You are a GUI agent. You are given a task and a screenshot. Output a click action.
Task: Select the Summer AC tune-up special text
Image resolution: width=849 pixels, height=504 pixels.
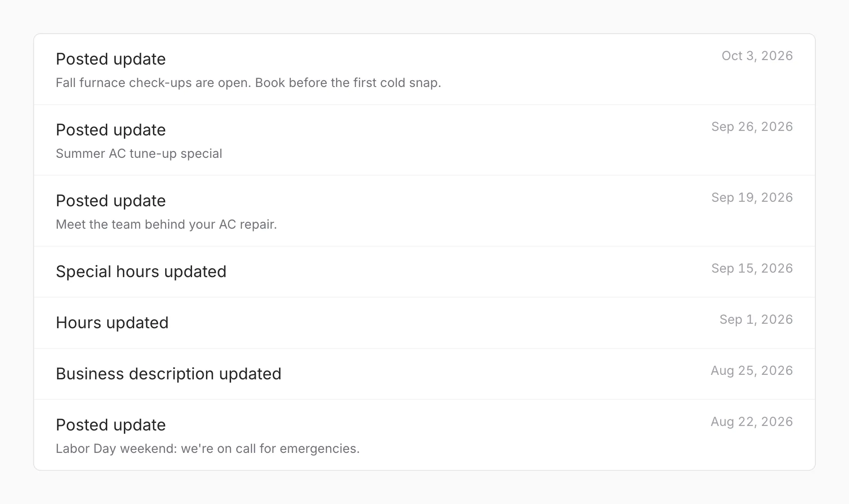pyautogui.click(x=139, y=154)
